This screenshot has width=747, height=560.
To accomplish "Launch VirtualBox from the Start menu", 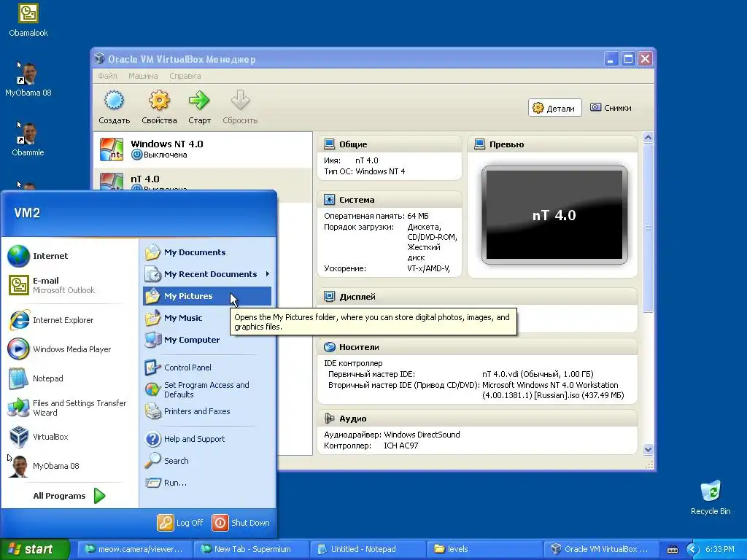I will coord(70,437).
